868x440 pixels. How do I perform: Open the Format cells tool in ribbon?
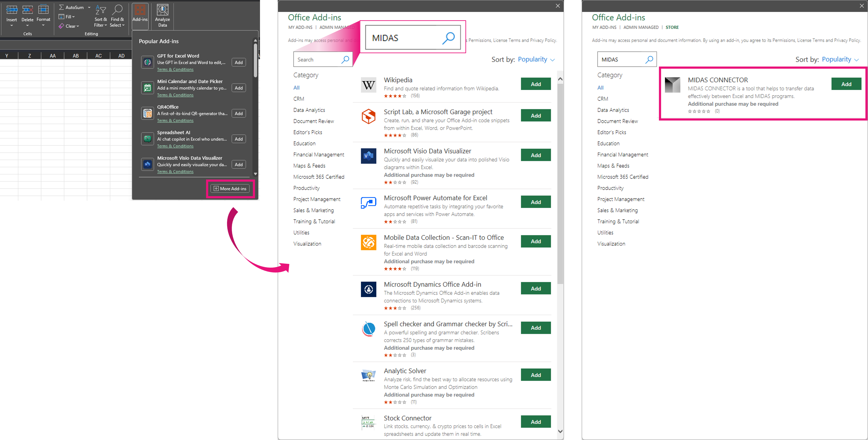[x=43, y=16]
